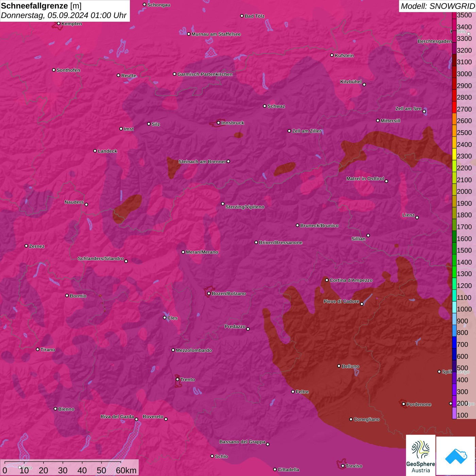Click the Riva del Garda label

tap(117, 417)
